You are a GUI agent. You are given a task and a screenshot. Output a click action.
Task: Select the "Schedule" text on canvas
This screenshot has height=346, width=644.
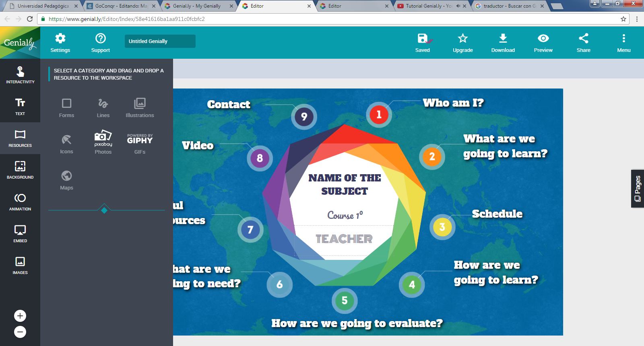[x=497, y=214]
